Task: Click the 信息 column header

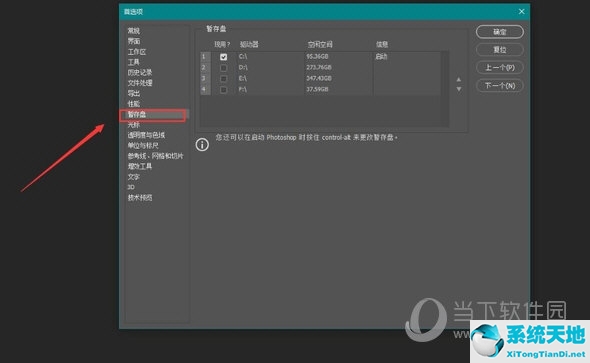Action: [x=382, y=44]
